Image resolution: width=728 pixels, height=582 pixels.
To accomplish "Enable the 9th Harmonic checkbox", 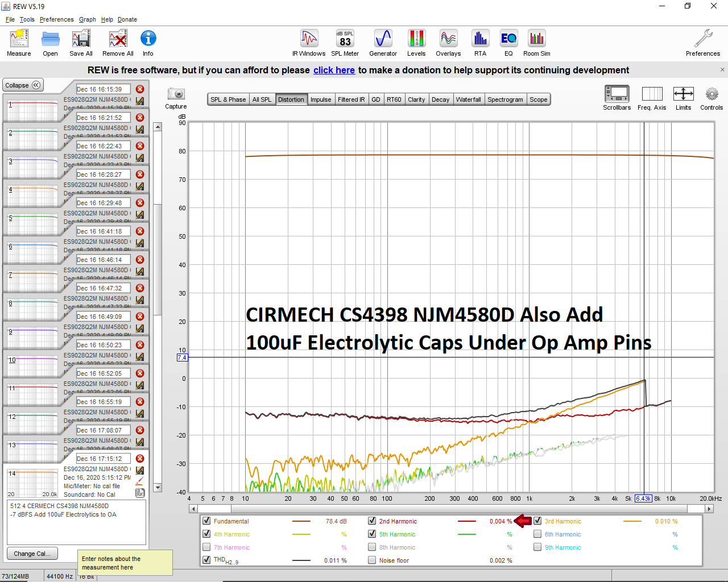I will pyautogui.click(x=537, y=547).
